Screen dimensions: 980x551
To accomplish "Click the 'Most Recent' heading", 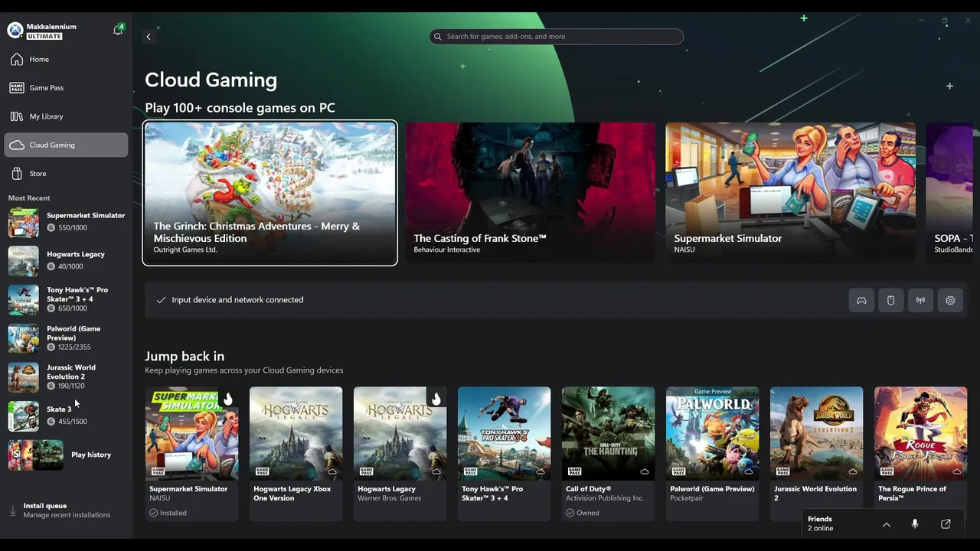I will (x=29, y=198).
